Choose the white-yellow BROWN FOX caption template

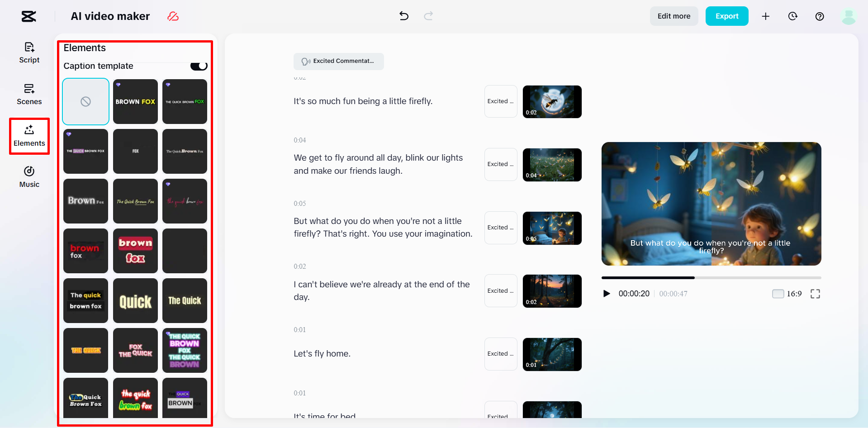pyautogui.click(x=135, y=101)
